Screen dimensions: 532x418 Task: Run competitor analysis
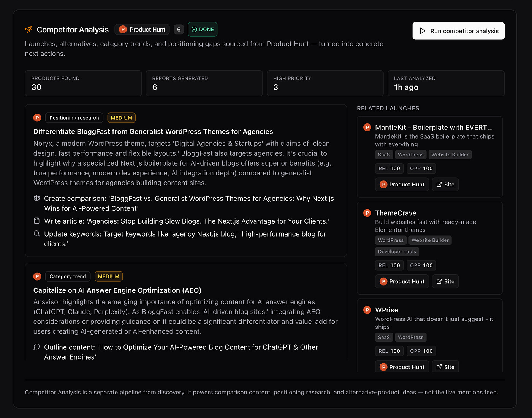coord(458,31)
